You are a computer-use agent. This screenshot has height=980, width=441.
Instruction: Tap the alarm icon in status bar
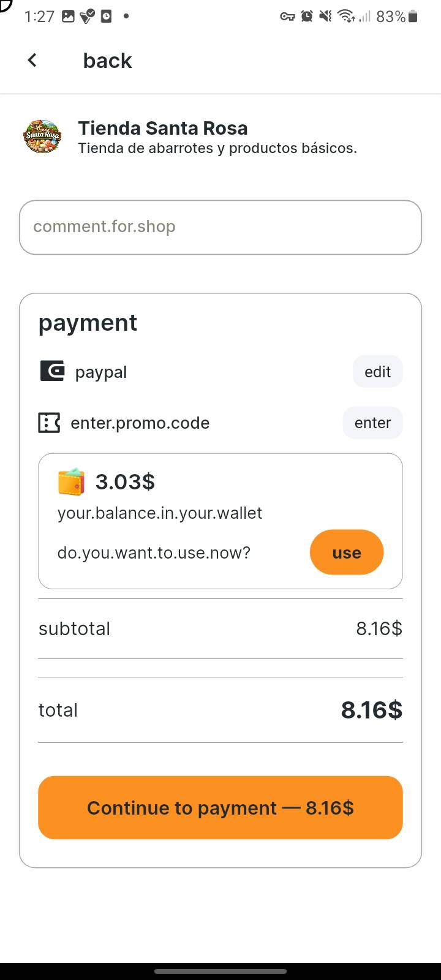pyautogui.click(x=307, y=17)
